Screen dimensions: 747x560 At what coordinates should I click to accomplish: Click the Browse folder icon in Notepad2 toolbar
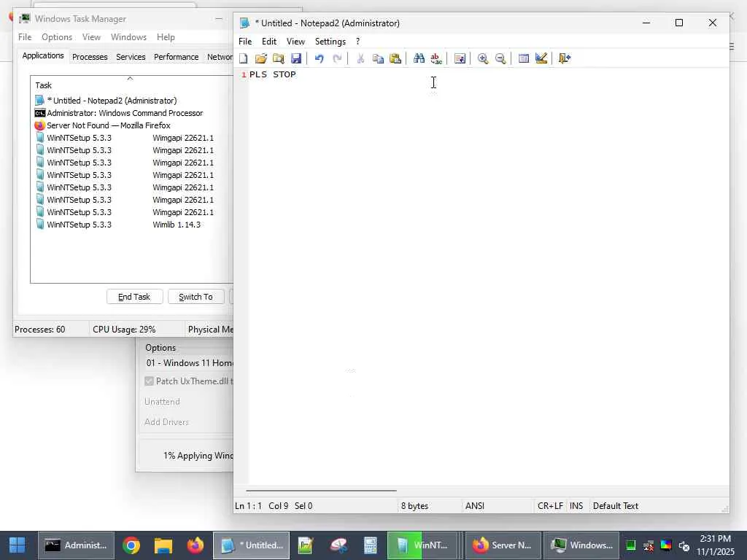278,58
